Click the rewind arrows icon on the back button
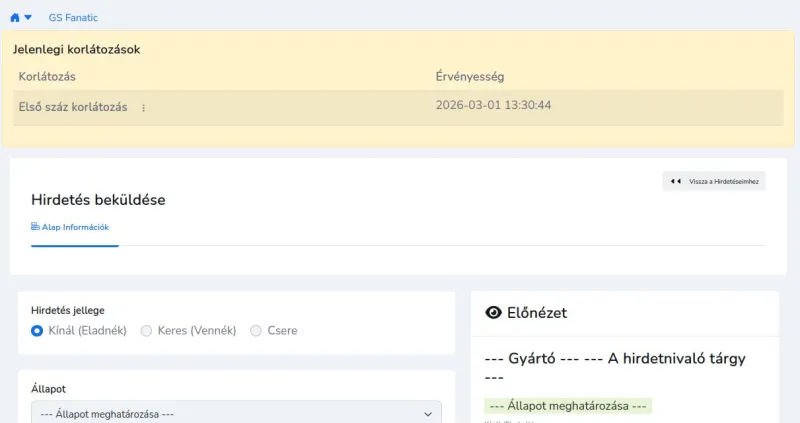Screen dimensions: 800x423 click(x=676, y=181)
